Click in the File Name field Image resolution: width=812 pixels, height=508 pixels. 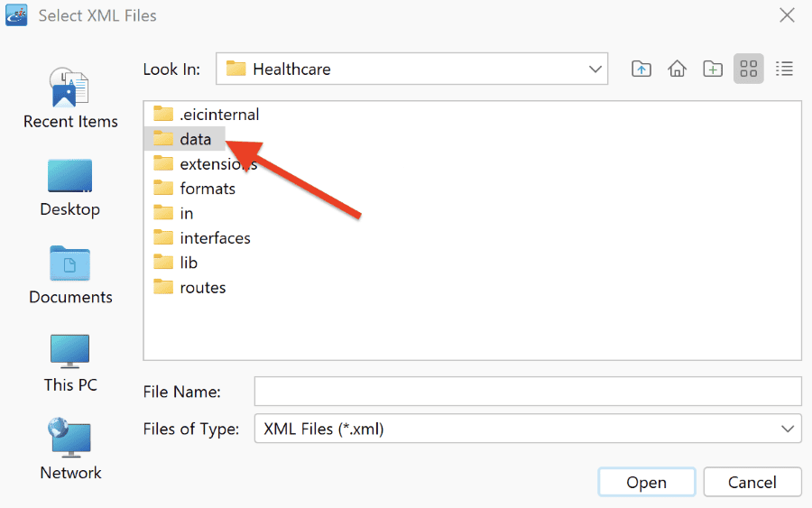pyautogui.click(x=528, y=392)
